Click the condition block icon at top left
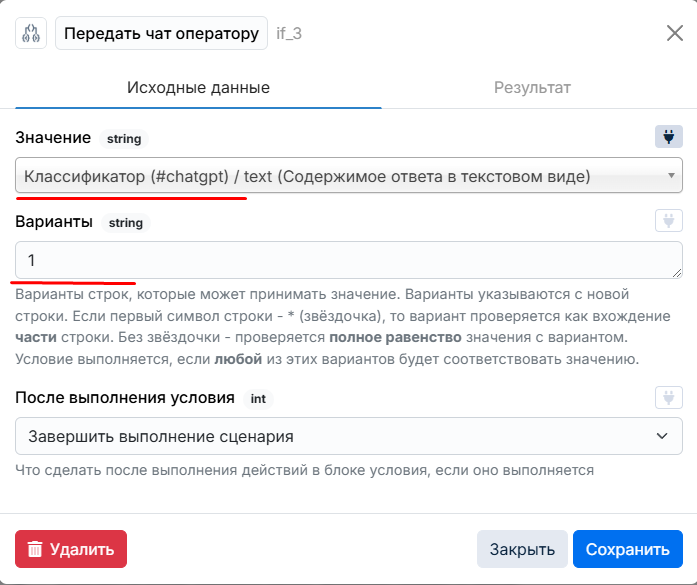The height and width of the screenshot is (585, 697). 31,33
